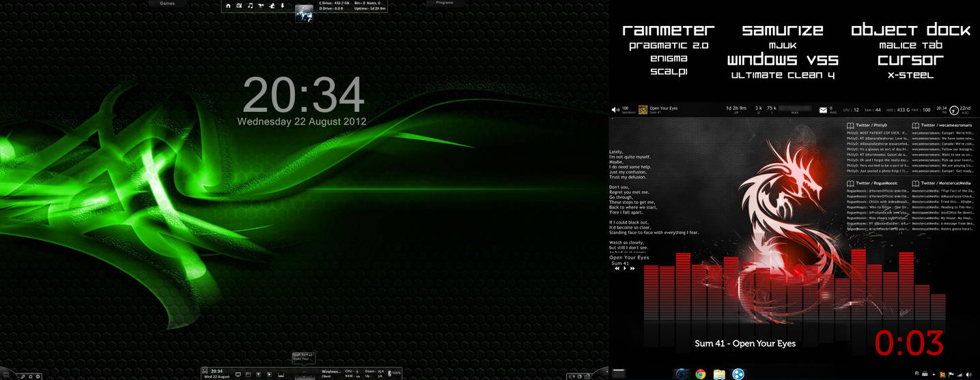
Task: Click the round clock icon beside 22nd Aug
Action: click(x=953, y=111)
